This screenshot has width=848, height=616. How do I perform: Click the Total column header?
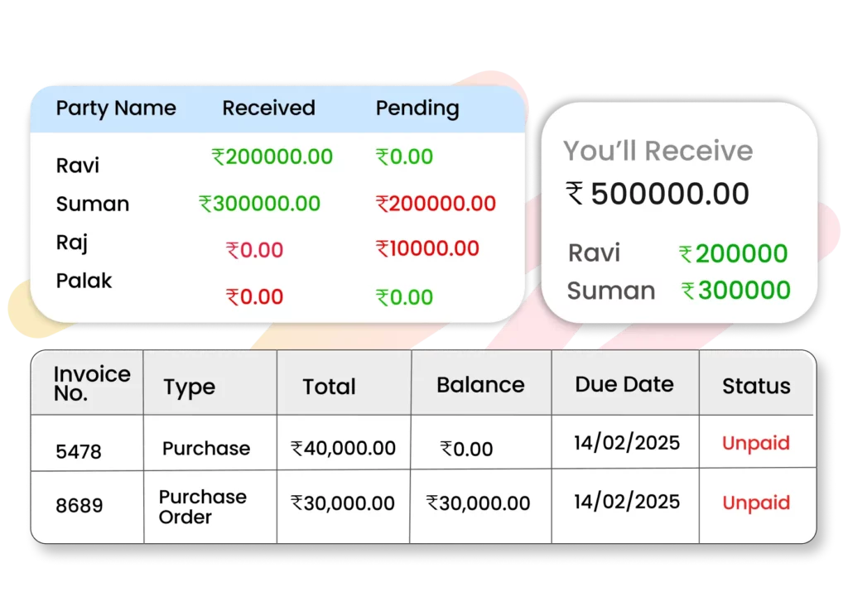tap(329, 387)
